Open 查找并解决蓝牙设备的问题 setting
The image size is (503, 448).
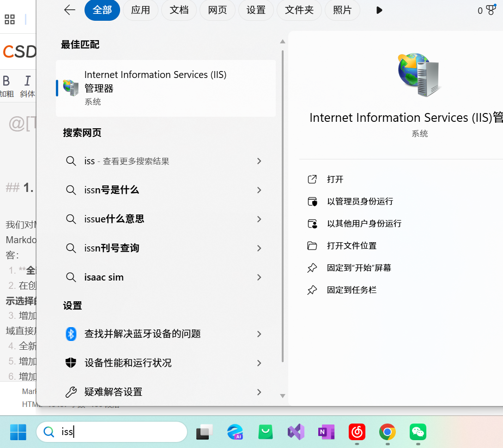[x=166, y=334]
